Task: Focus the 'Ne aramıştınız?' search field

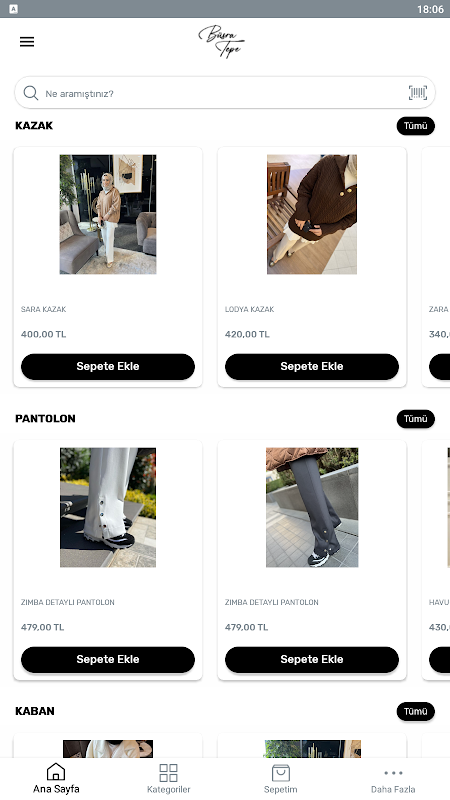Action: tap(224, 93)
